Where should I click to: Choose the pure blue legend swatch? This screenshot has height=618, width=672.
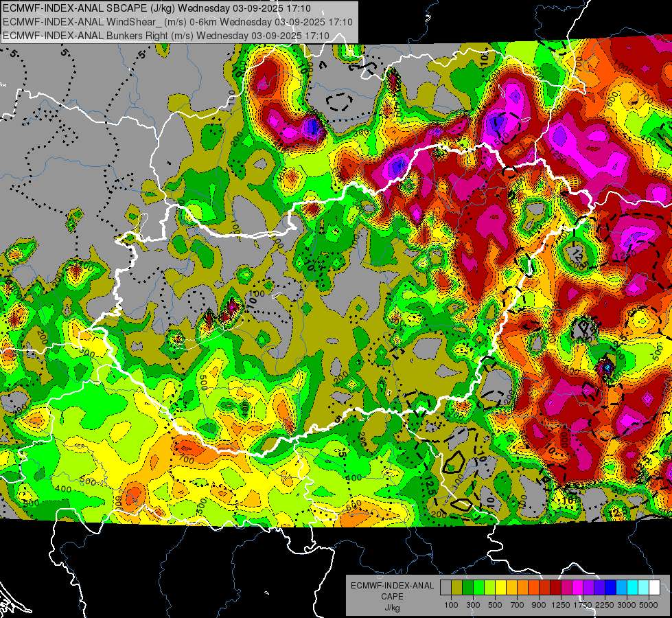(611, 588)
